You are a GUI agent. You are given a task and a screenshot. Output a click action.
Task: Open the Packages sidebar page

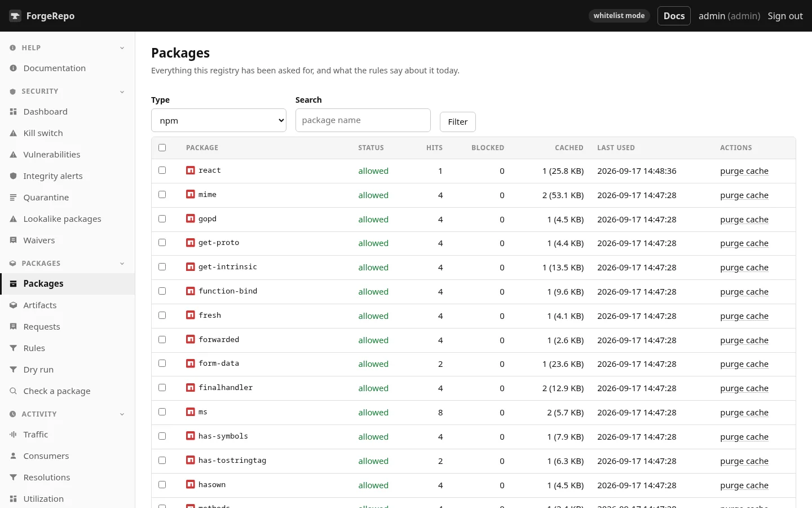pos(68,284)
